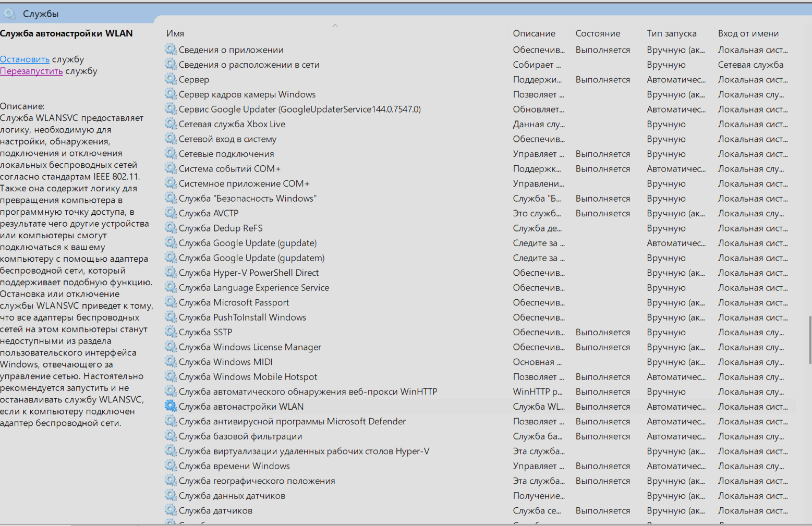Select the icon next to Служба SSTP
The image size is (812, 526).
click(x=171, y=332)
